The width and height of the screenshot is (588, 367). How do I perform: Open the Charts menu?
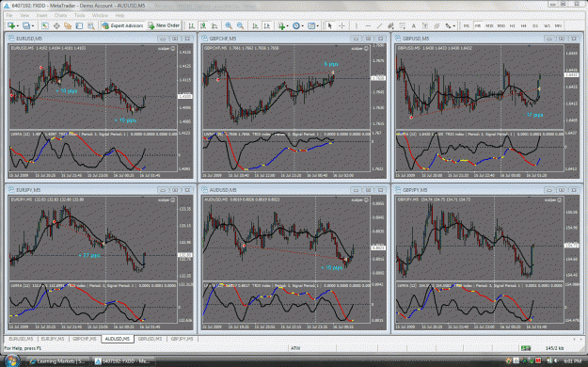60,15
